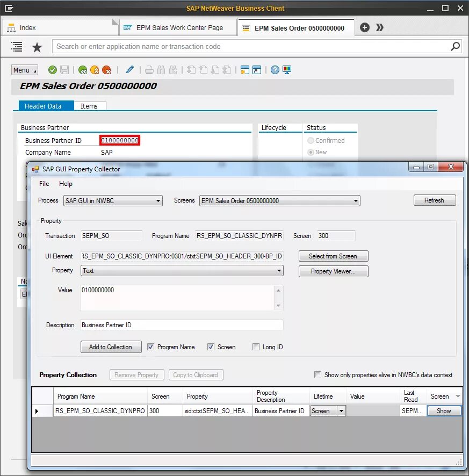Click the Add to Collection button

pos(111,347)
